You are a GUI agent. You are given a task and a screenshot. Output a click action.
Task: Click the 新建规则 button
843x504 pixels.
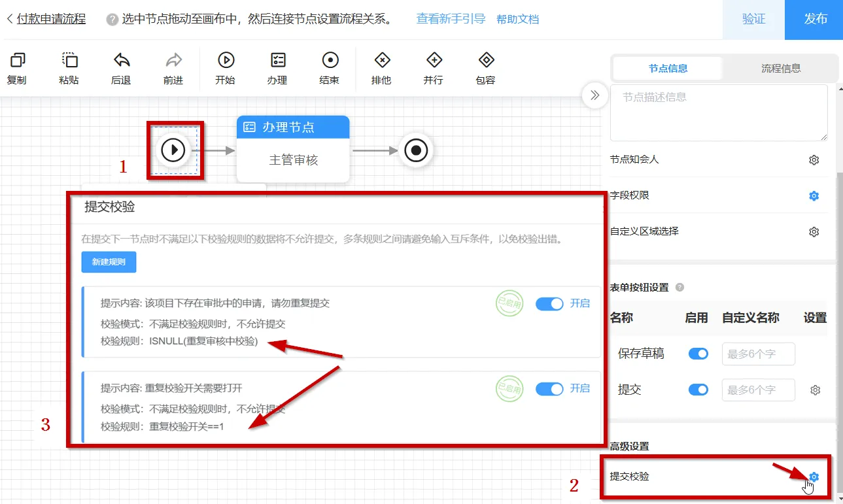point(109,262)
